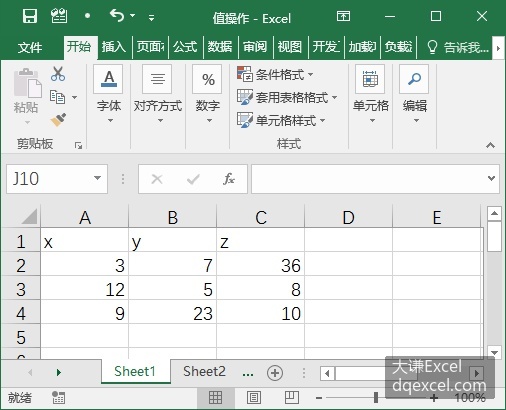The height and width of the screenshot is (410, 506).
Task: Select the Format Painter brush icon
Action: [58, 120]
